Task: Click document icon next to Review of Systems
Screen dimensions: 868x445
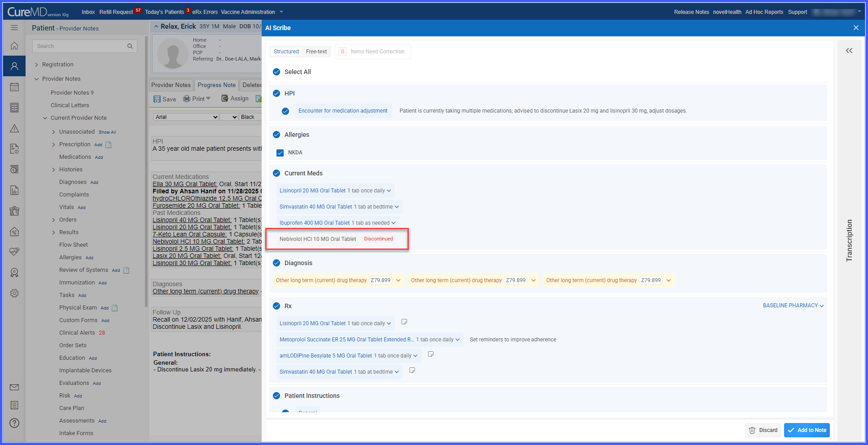Action: click(x=126, y=270)
